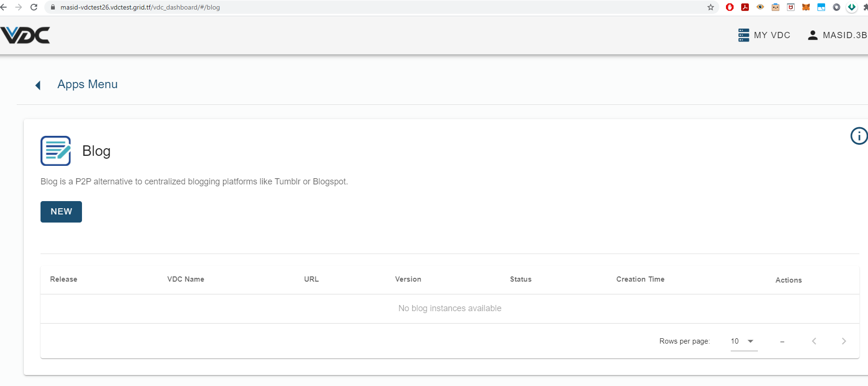Go to next table page

(x=844, y=341)
